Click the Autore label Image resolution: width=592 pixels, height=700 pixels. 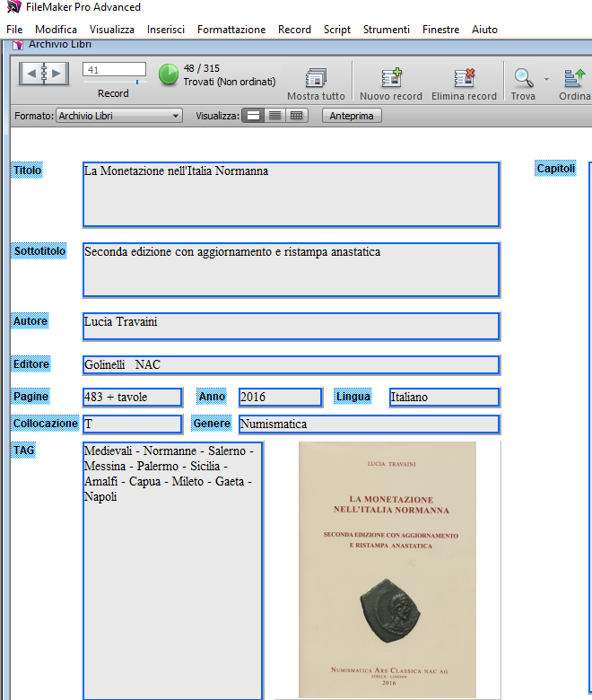(x=30, y=321)
